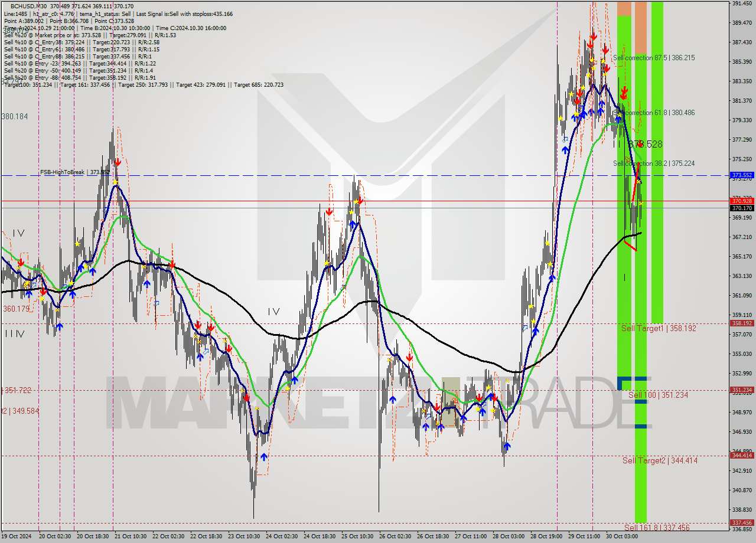Click the 'Sell 100 | 351.234' label
Image resolution: width=756 pixels, height=543 pixels.
657,395
